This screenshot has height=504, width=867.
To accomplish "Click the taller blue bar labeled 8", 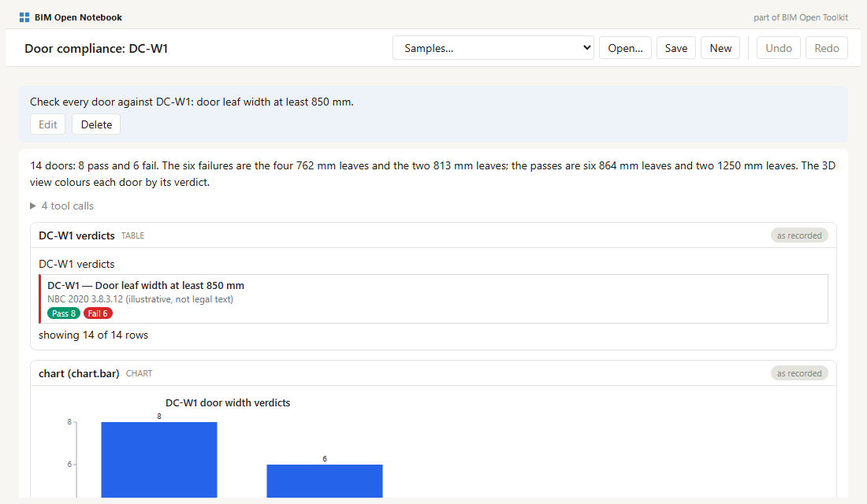I will [159, 460].
